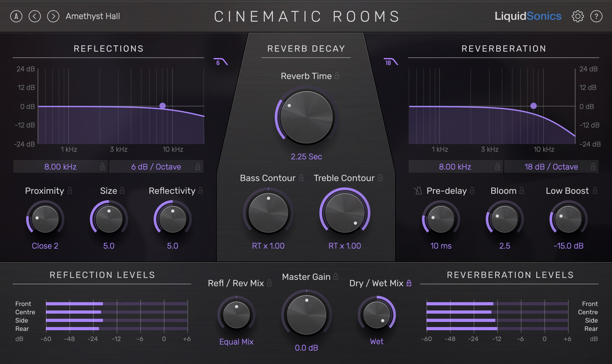This screenshot has height=364, width=612.
Task: Lock the Master Gain parameter
Action: point(335,277)
